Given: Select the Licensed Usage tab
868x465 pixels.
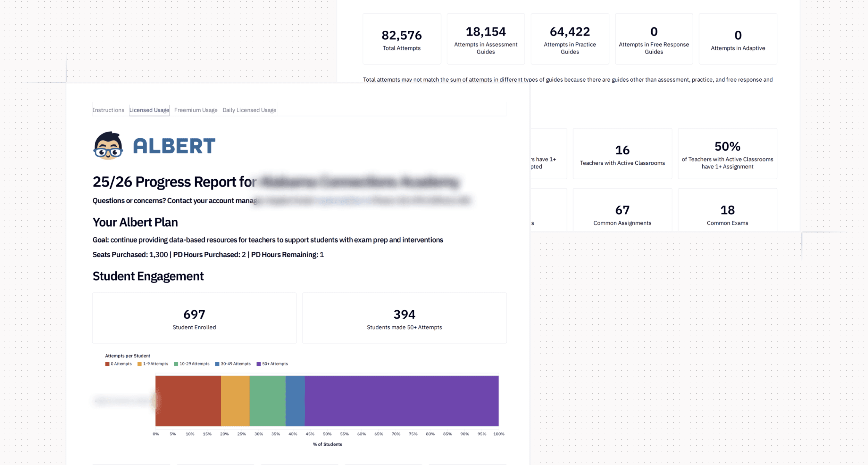Looking at the screenshot, I should 149,110.
